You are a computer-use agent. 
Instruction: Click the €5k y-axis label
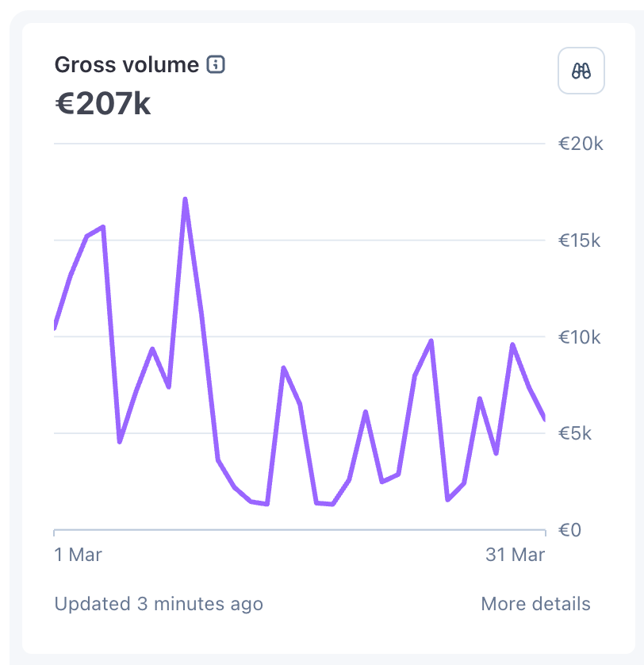click(x=574, y=433)
